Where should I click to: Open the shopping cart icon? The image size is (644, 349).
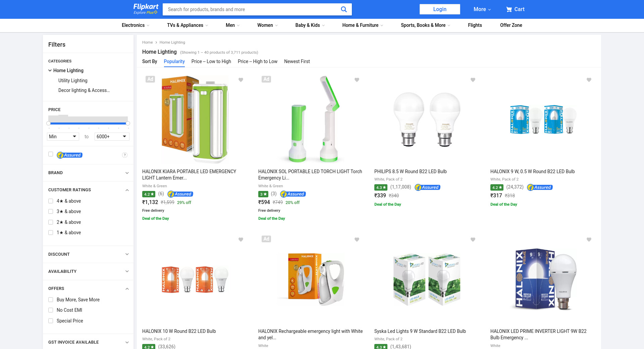tap(509, 9)
